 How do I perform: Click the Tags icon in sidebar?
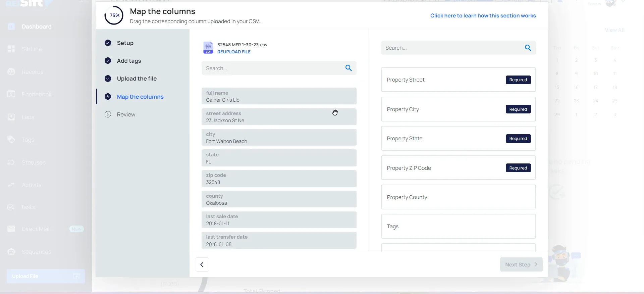tap(11, 140)
